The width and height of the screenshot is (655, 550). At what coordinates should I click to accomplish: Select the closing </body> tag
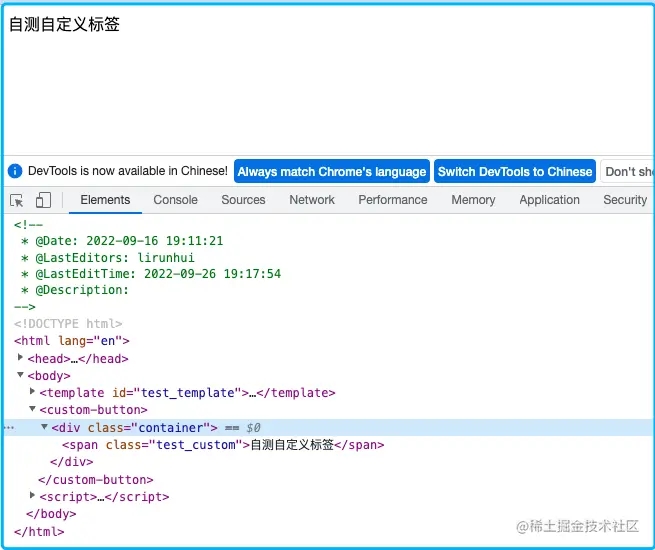click(x=51, y=514)
